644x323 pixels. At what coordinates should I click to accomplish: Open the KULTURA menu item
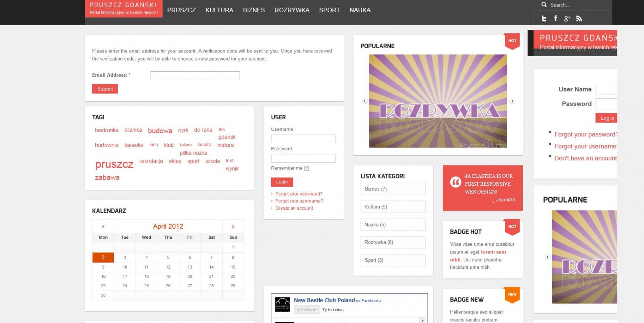tap(219, 10)
